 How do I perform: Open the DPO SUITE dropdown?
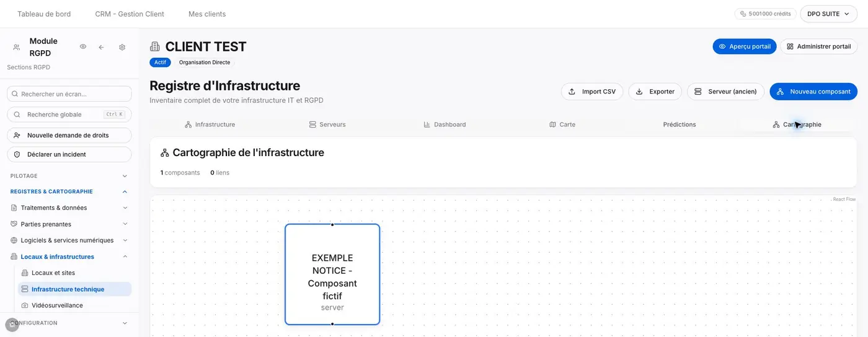pos(828,14)
